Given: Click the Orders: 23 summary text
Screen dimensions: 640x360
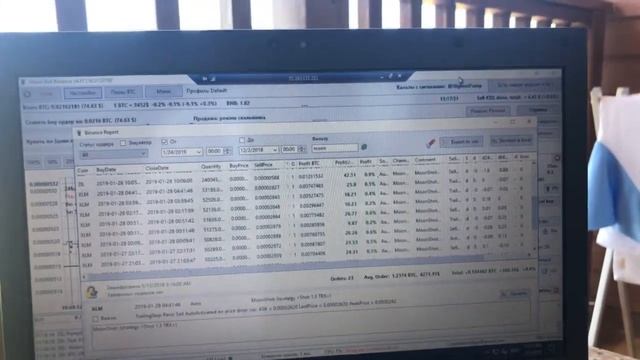Looking at the screenshot, I should pyautogui.click(x=343, y=279).
